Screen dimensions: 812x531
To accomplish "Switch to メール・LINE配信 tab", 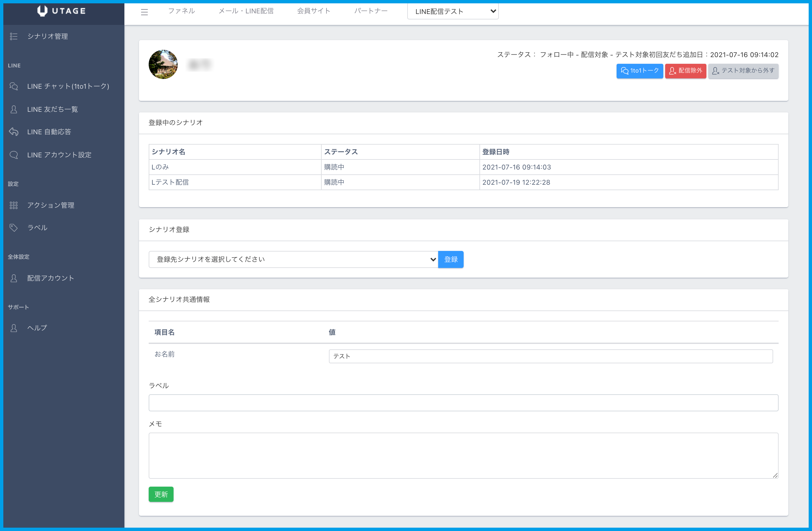I will (246, 11).
